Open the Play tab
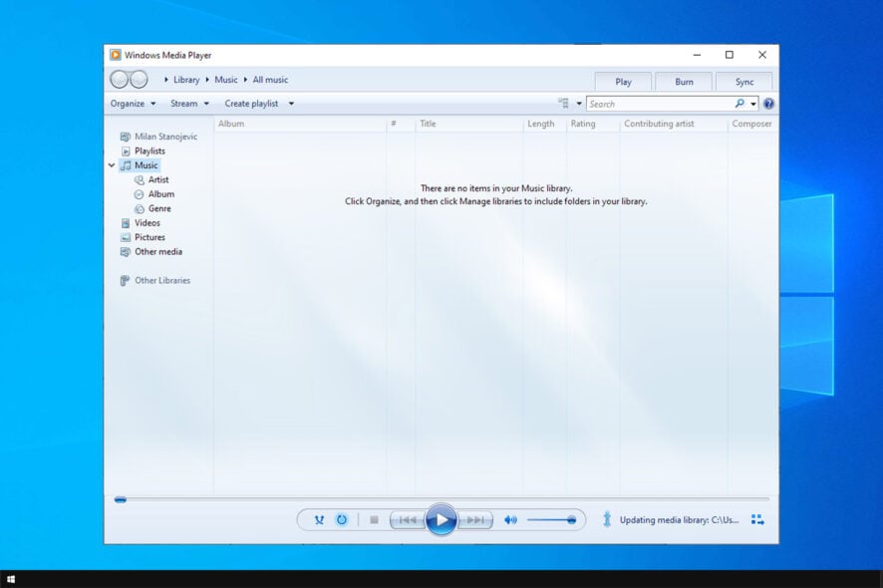The width and height of the screenshot is (883, 588). [x=623, y=82]
